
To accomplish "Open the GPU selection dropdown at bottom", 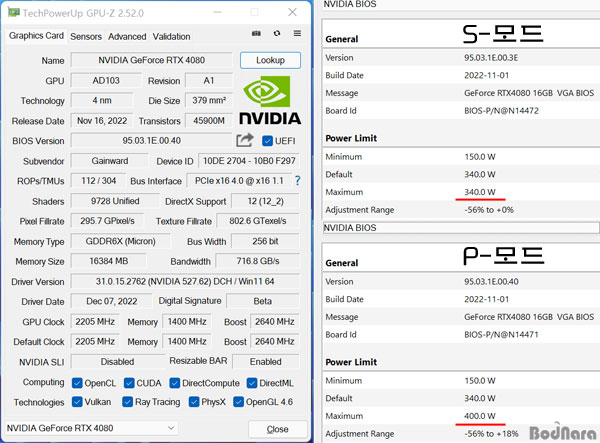I will pos(91,428).
